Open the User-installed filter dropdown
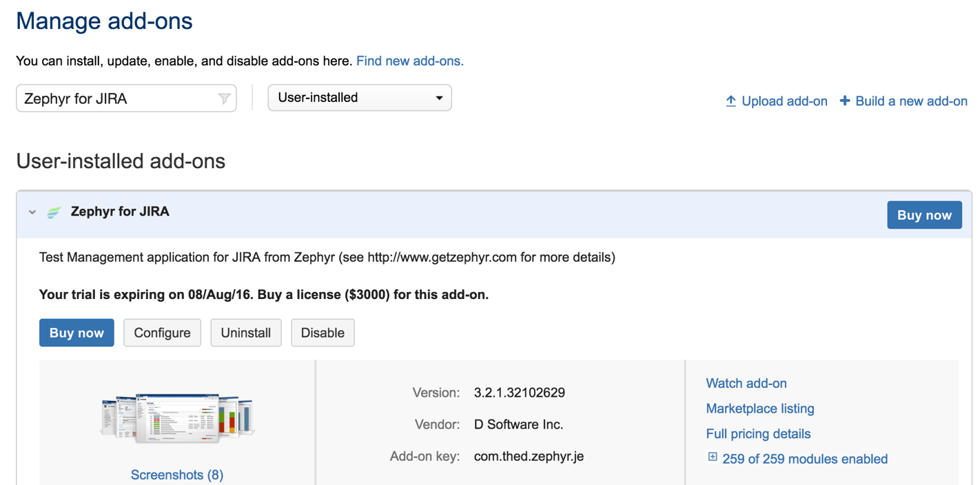The height and width of the screenshot is (485, 980). pos(360,98)
